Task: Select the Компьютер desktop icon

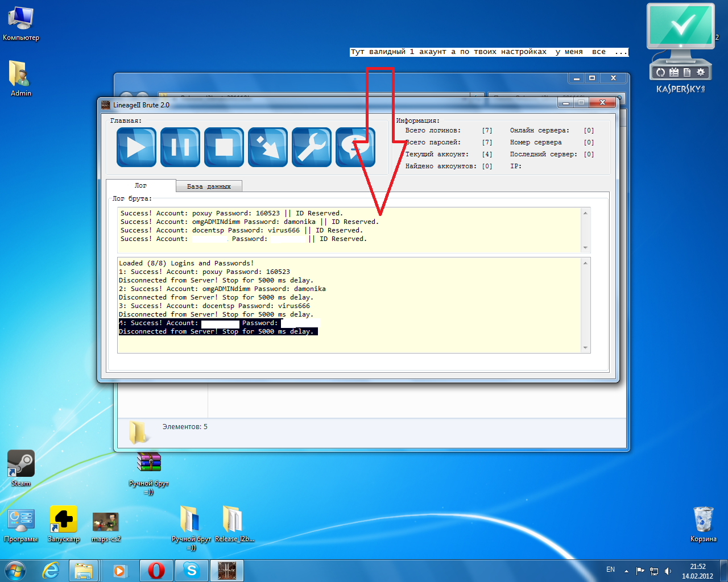Action: (21, 24)
